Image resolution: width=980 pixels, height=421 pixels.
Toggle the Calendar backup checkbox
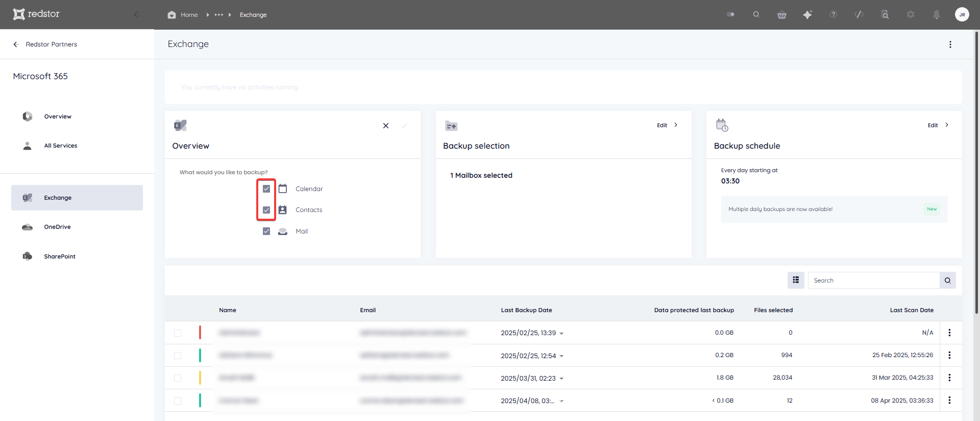click(x=266, y=189)
